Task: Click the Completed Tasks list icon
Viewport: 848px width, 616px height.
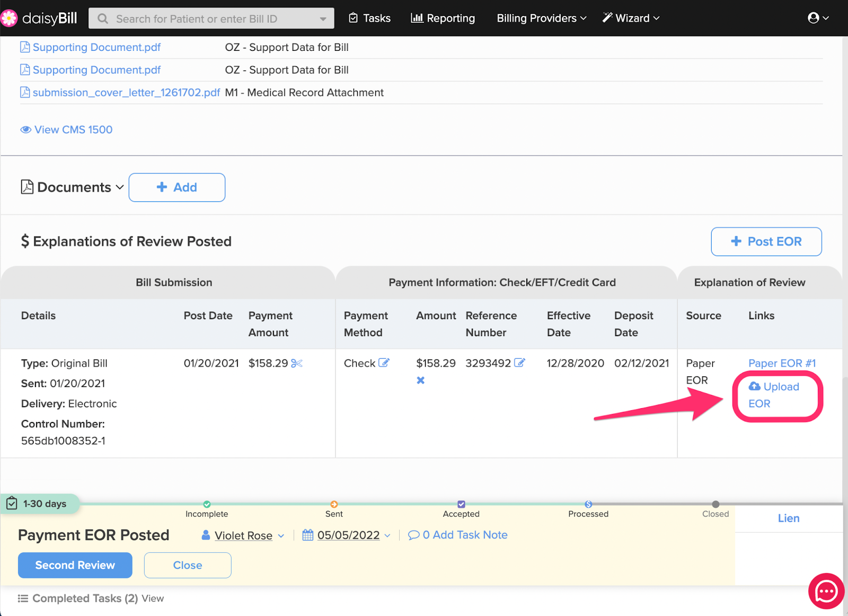Action: click(x=23, y=599)
